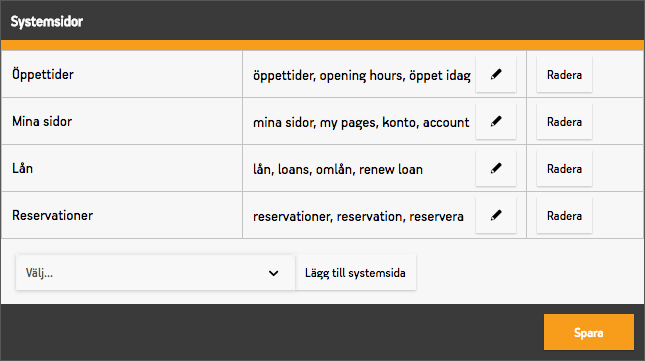645x361 pixels.
Task: Delete Mina sidor using its Radera button
Action: coord(564,121)
